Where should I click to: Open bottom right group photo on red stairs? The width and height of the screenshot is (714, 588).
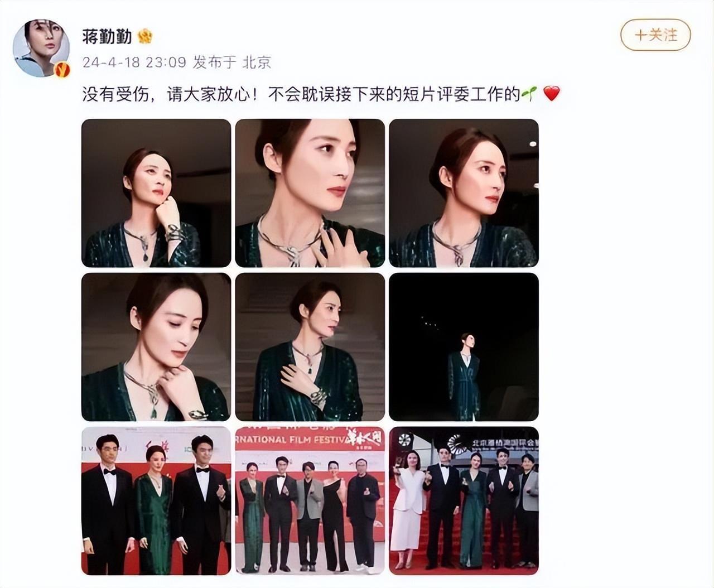464,500
